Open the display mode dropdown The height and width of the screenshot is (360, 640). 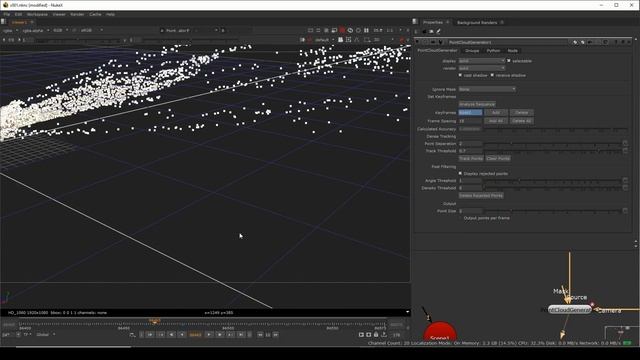coord(482,61)
